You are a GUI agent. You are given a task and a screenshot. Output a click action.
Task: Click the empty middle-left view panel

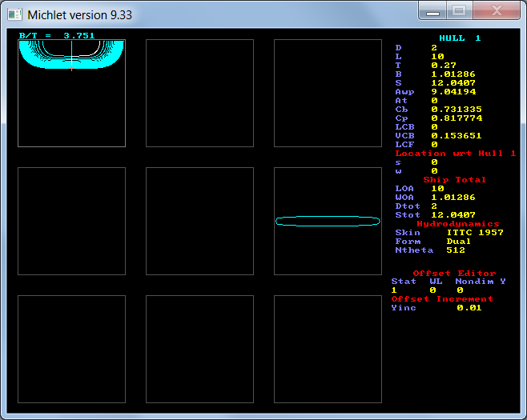pos(71,221)
